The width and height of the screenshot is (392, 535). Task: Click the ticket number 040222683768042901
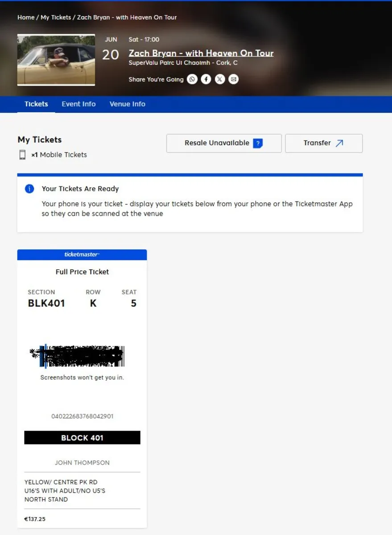(x=82, y=416)
